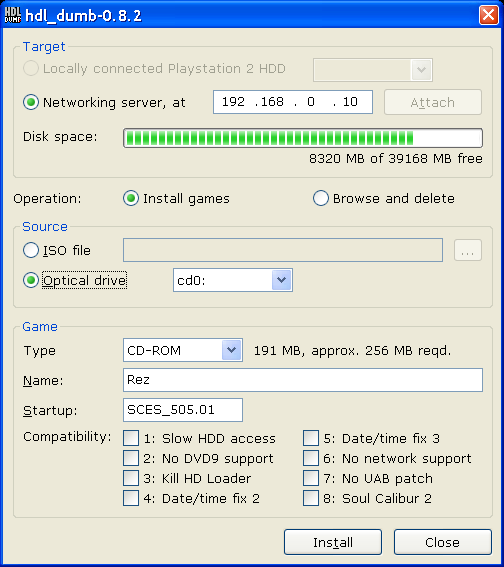
Task: Click the Attach button
Action: point(433,102)
